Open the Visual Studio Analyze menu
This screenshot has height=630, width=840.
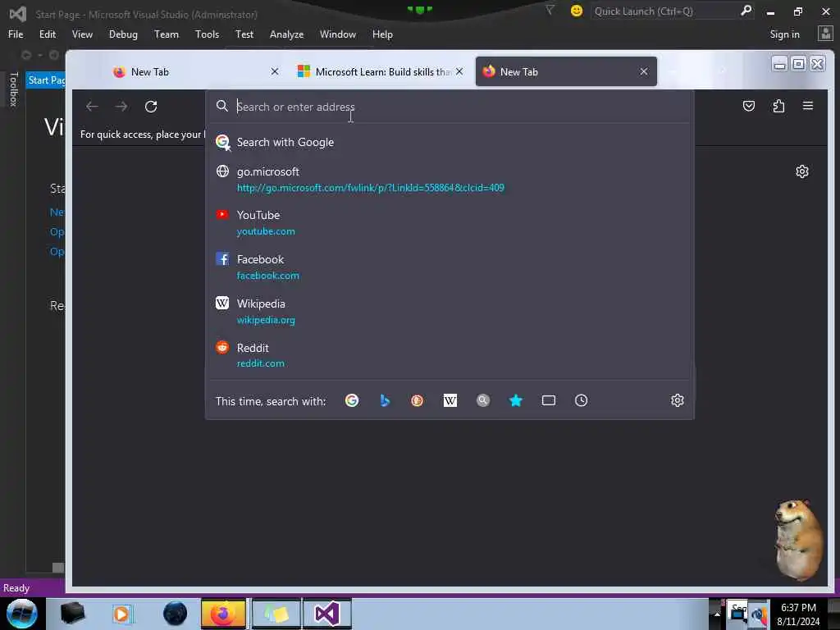(x=286, y=34)
